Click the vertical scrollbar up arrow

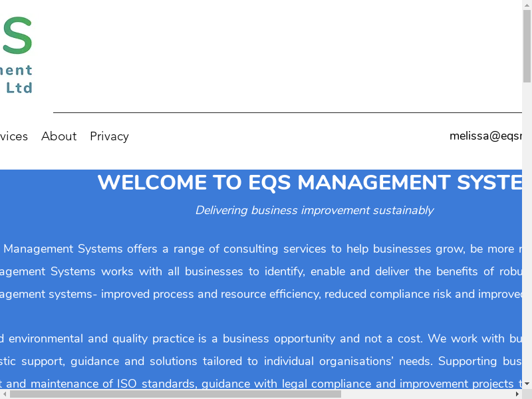(x=527, y=4)
